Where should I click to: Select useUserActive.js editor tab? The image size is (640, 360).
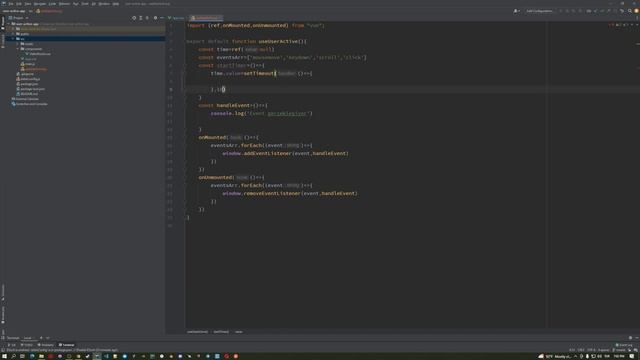pyautogui.click(x=206, y=18)
